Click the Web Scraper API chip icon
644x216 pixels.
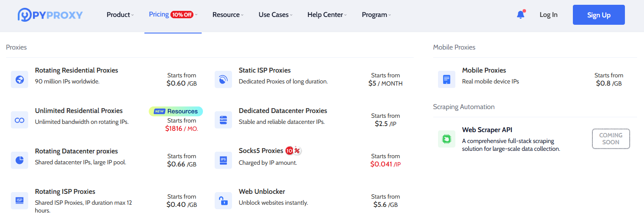(x=447, y=139)
